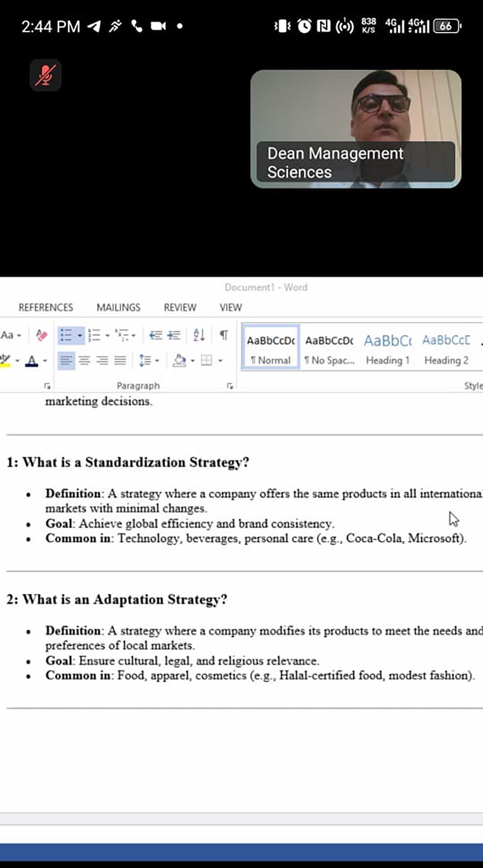Tap the 2:44 PM clock
483x868 pixels.
click(51, 27)
